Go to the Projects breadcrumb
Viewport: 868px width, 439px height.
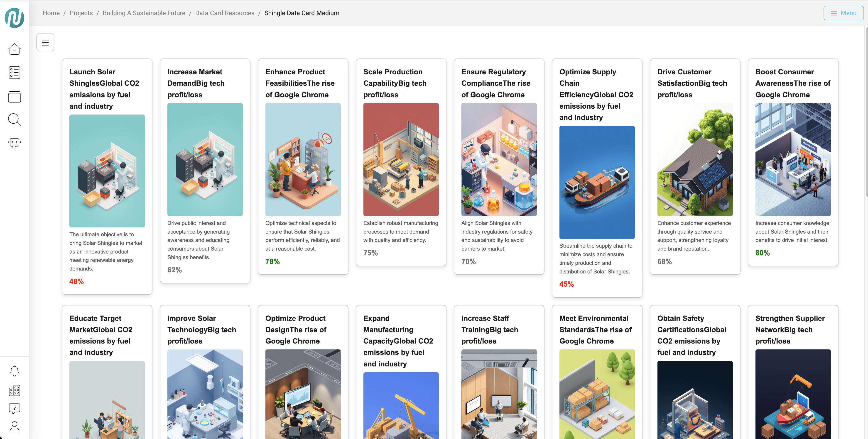point(81,13)
